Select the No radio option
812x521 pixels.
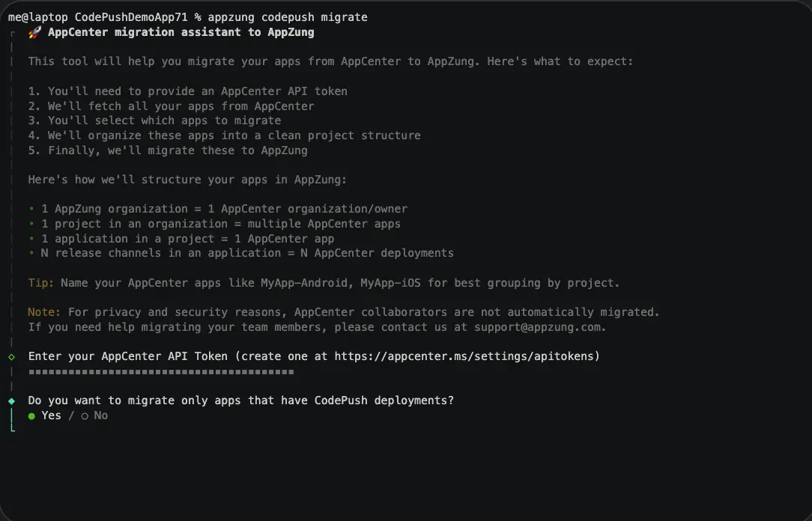click(x=95, y=415)
